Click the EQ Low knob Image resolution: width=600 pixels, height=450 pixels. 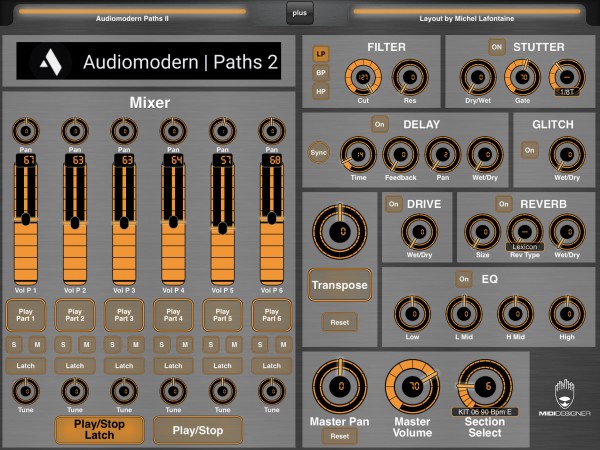(412, 314)
